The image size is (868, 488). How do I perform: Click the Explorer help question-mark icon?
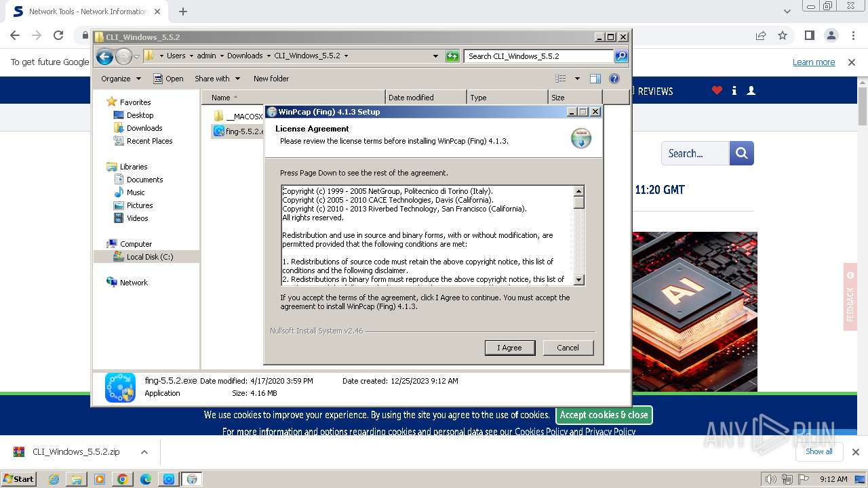(614, 79)
